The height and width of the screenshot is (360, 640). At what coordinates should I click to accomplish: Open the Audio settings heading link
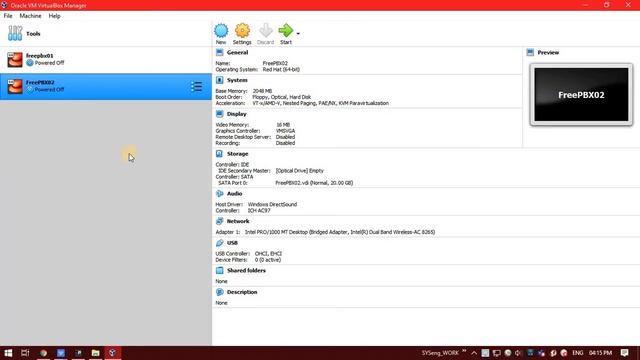234,194
